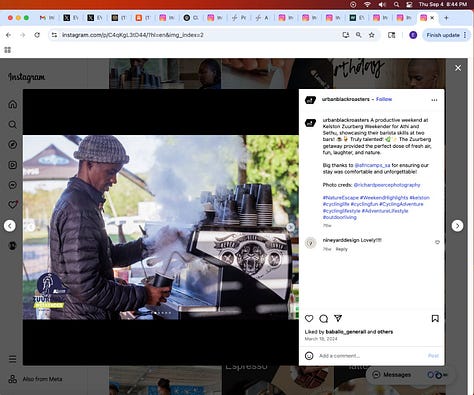This screenshot has height=395, width=474.
Task: Click the comment bubble icon under post
Action: point(323,319)
